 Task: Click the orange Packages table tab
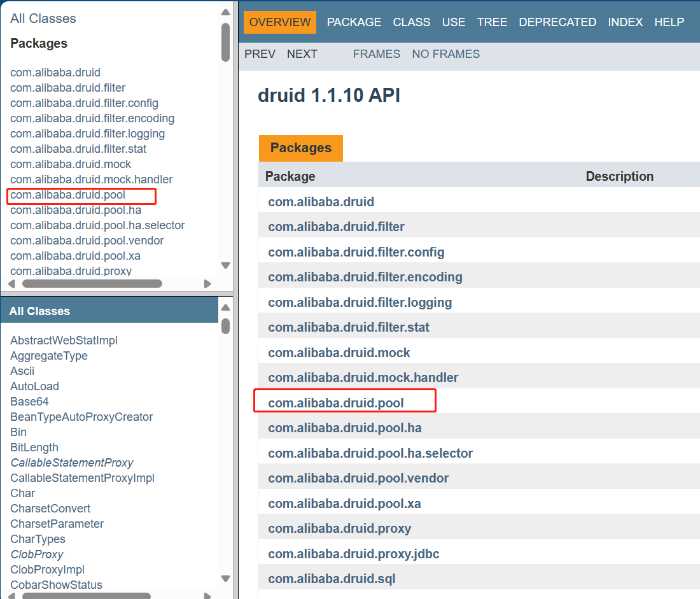[301, 148]
